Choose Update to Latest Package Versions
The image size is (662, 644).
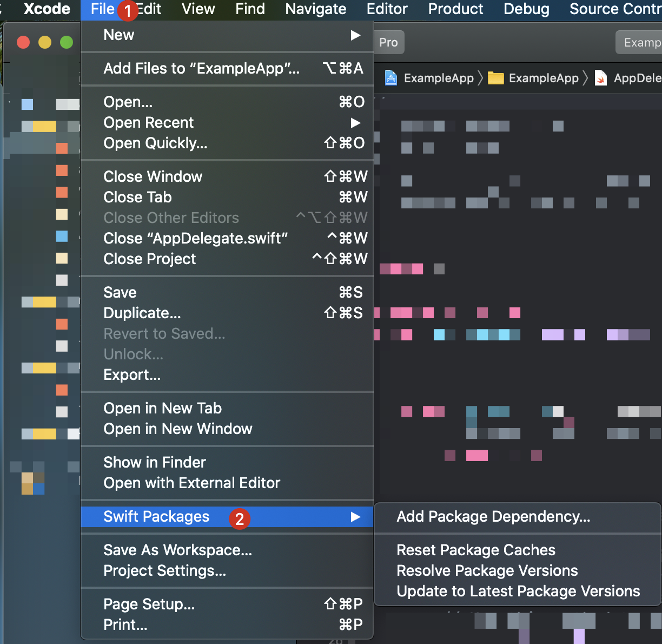click(x=518, y=592)
